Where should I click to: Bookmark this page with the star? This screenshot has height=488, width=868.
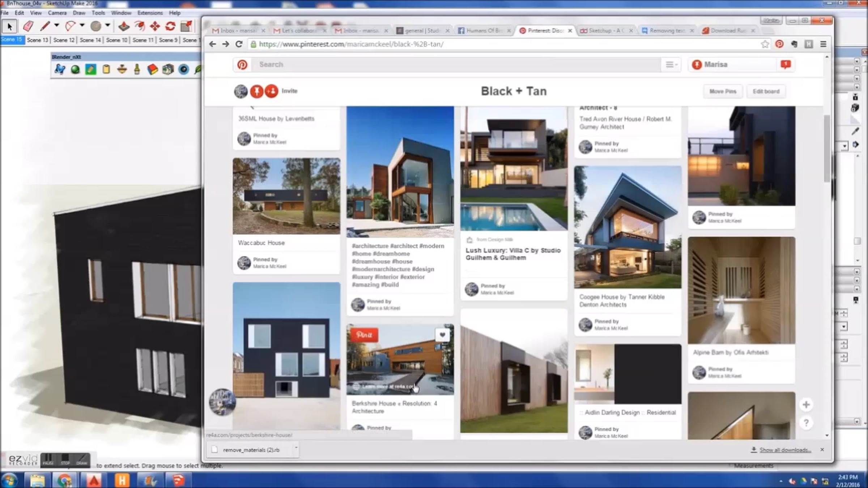(x=765, y=44)
